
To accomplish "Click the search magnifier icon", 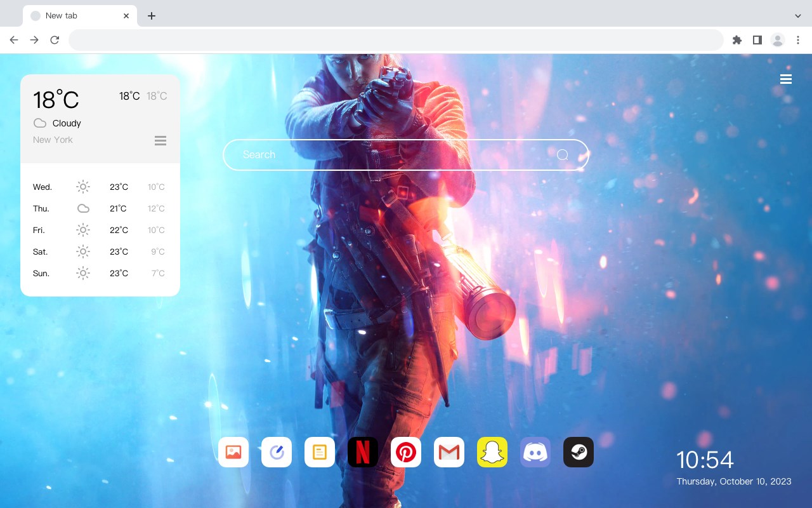I will click(563, 155).
